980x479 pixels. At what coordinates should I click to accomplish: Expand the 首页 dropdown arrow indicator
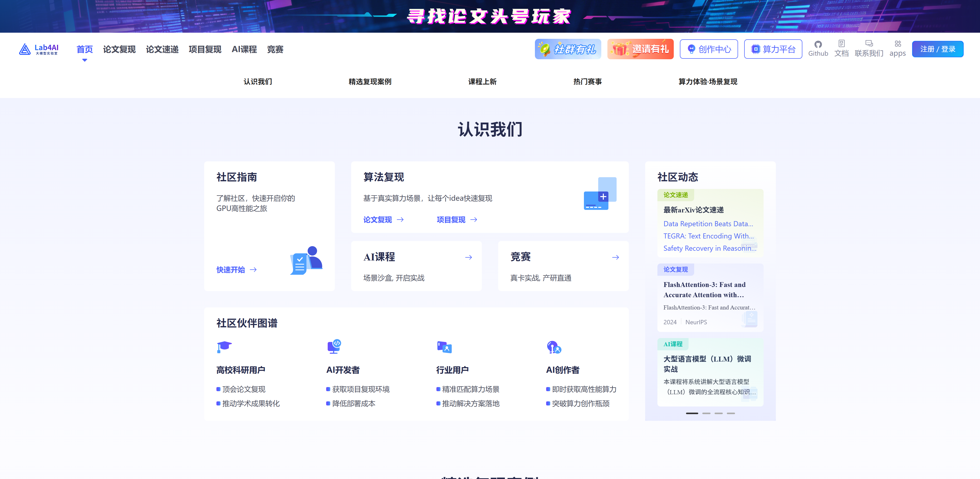click(84, 60)
